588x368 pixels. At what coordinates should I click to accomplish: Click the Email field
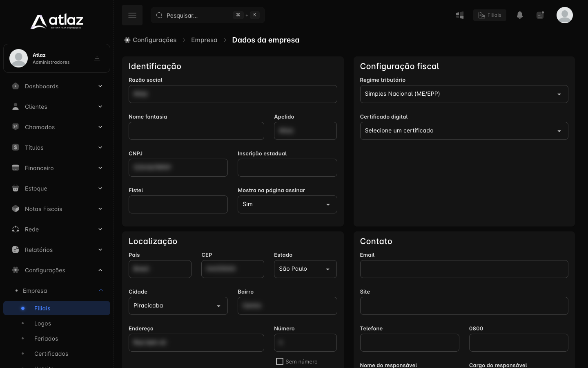pos(464,269)
